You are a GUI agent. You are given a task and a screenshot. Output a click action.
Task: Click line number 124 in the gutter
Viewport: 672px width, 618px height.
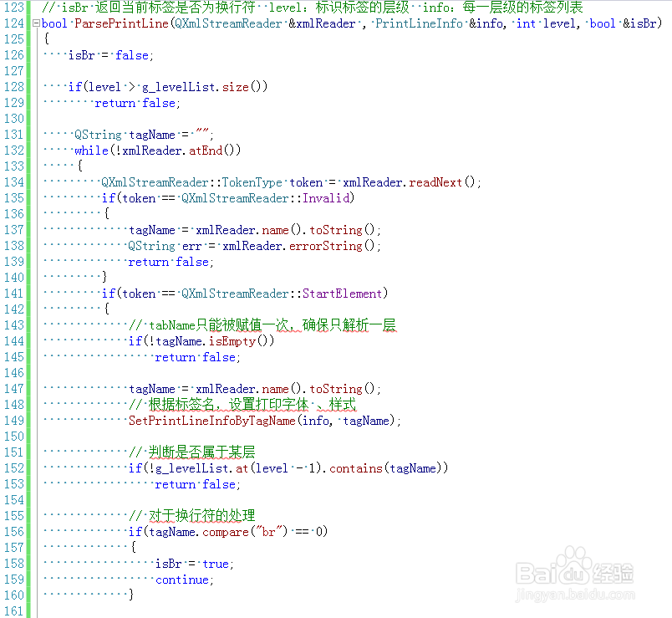(13, 23)
